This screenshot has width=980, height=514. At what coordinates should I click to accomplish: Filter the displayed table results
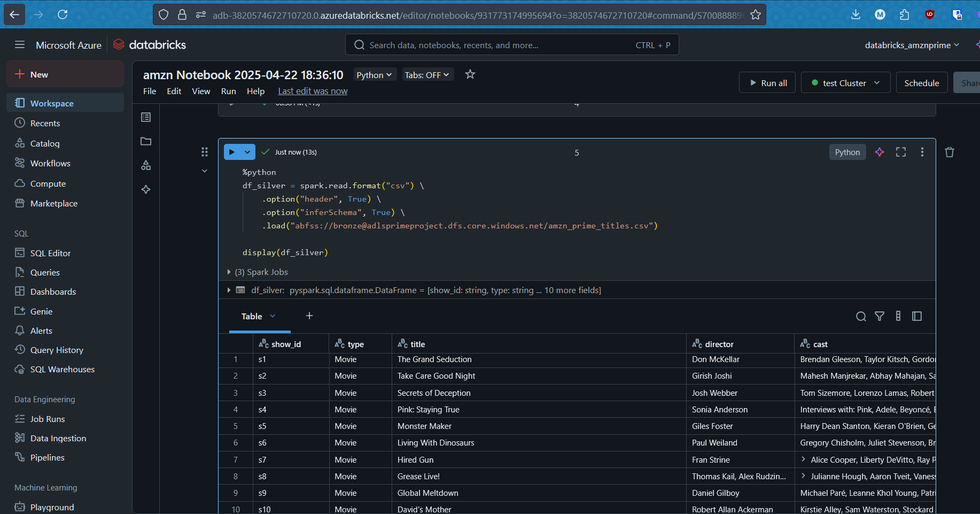880,316
